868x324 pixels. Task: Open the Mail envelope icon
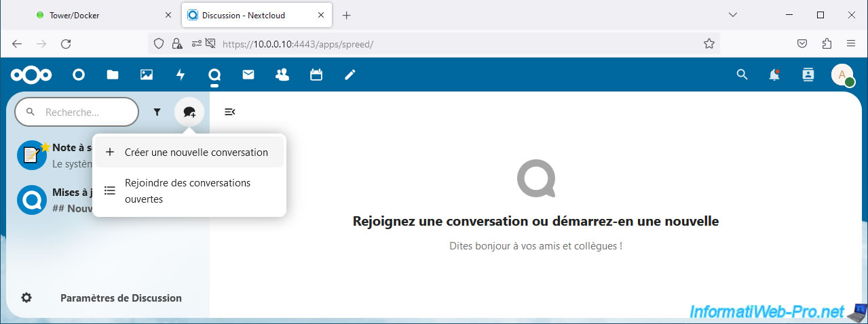click(248, 75)
